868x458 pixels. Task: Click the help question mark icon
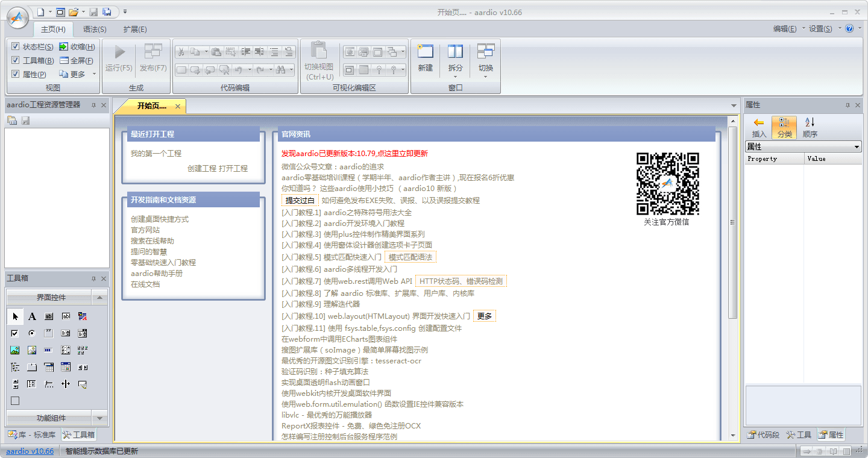tap(850, 28)
